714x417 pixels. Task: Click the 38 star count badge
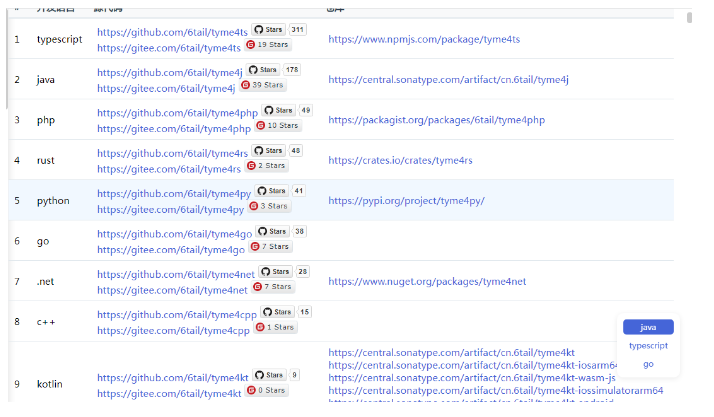[299, 231]
